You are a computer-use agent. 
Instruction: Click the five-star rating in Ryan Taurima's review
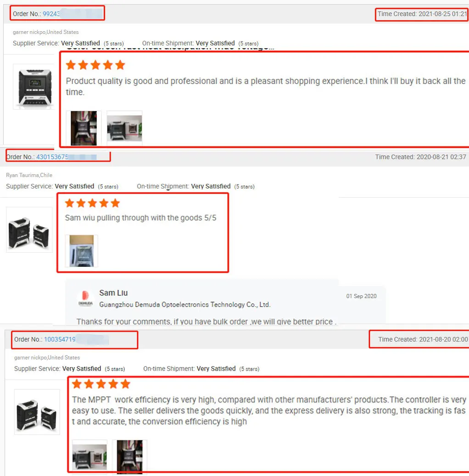[92, 203]
